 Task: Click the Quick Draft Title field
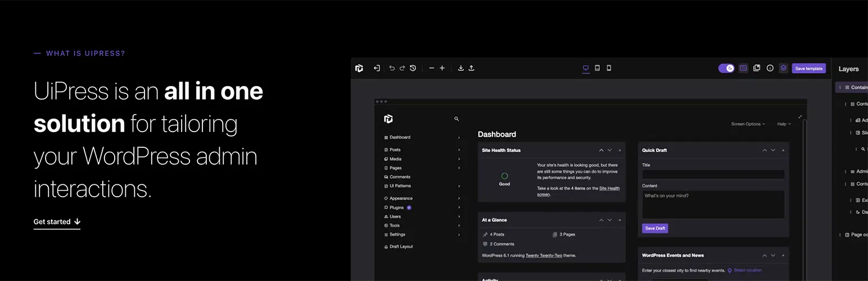pyautogui.click(x=713, y=174)
